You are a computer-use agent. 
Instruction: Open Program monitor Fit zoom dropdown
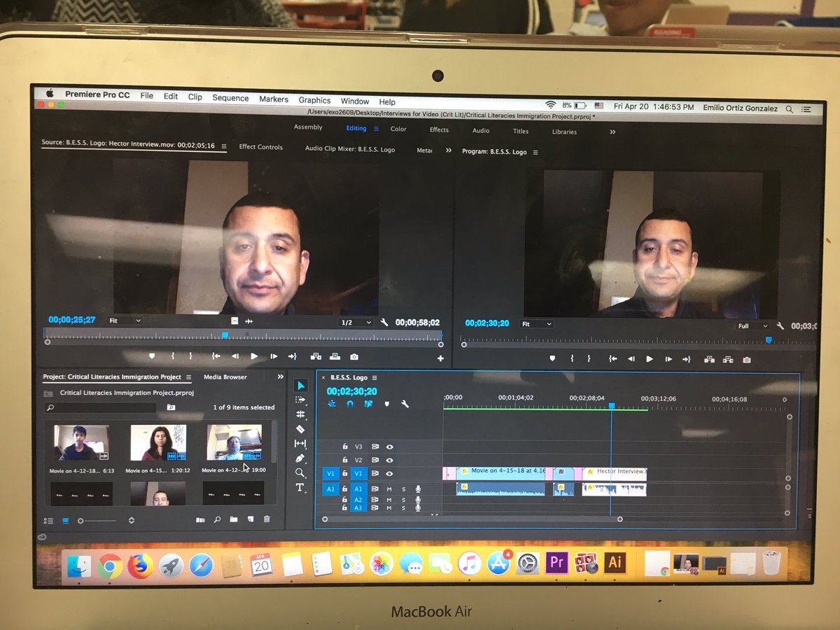(537, 324)
